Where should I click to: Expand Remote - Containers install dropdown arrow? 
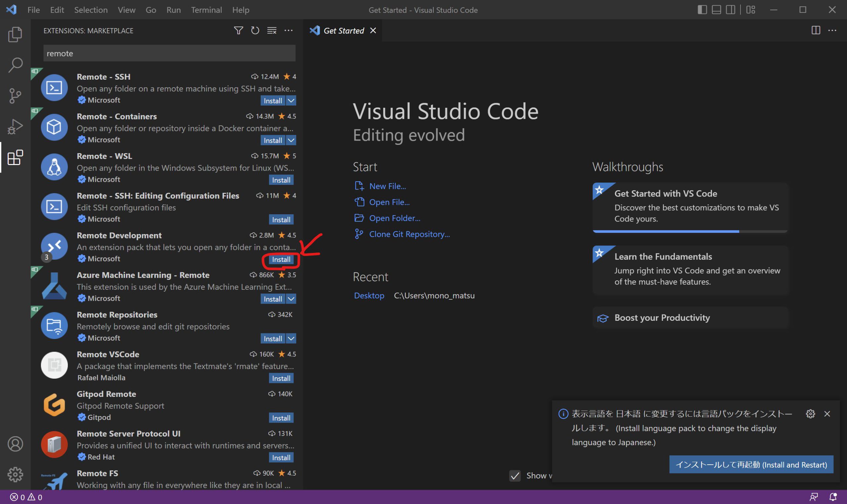coord(291,140)
